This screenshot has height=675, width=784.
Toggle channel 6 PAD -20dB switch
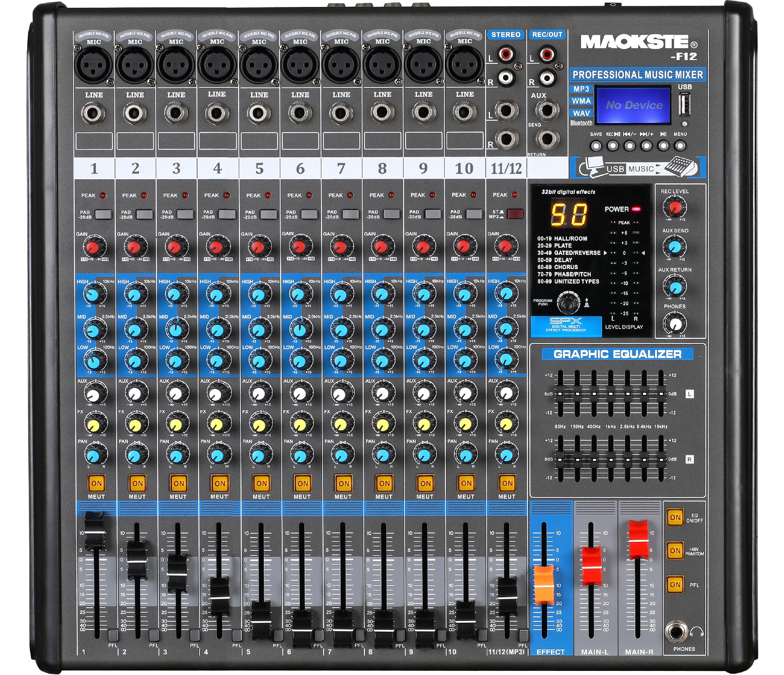[x=309, y=214]
